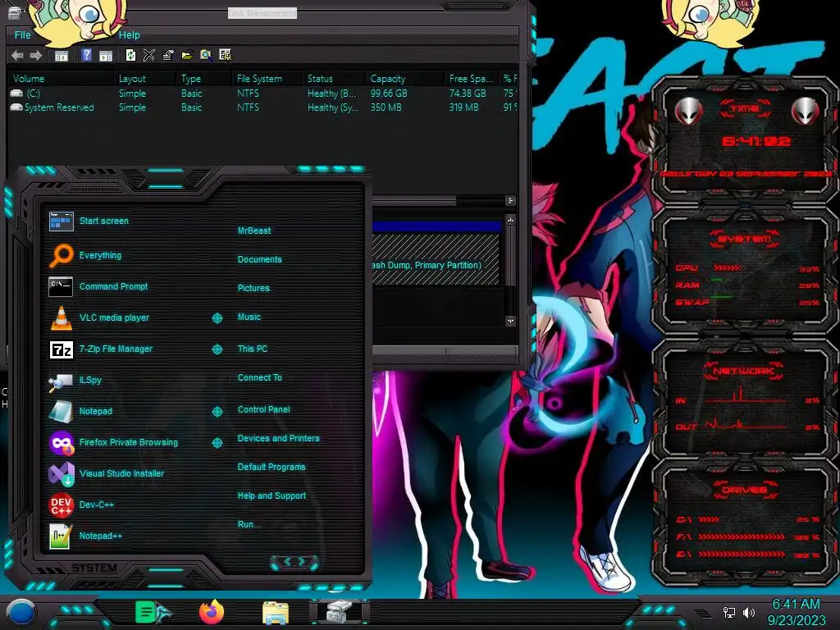Open Help and Support from Start menu
Screen dimensions: 840x630
272,496
